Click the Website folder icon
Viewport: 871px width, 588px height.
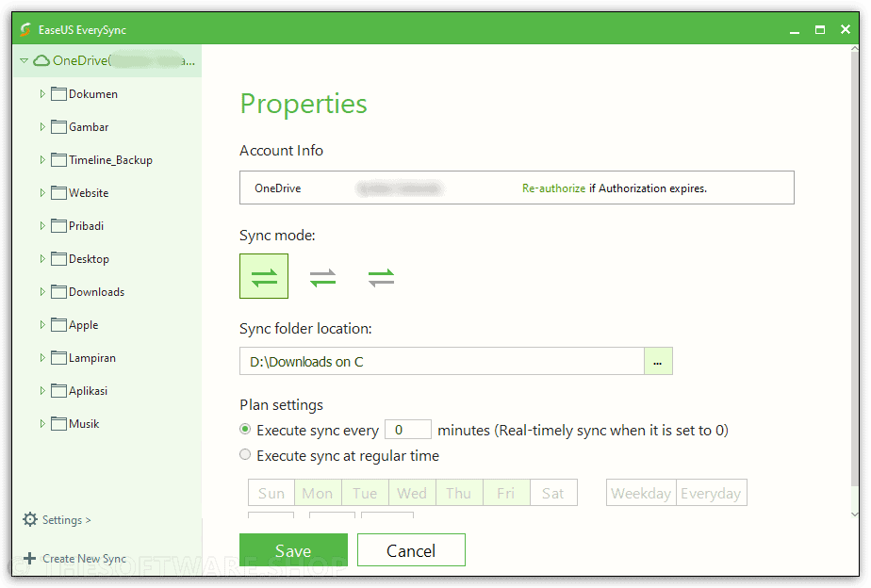pos(58,192)
